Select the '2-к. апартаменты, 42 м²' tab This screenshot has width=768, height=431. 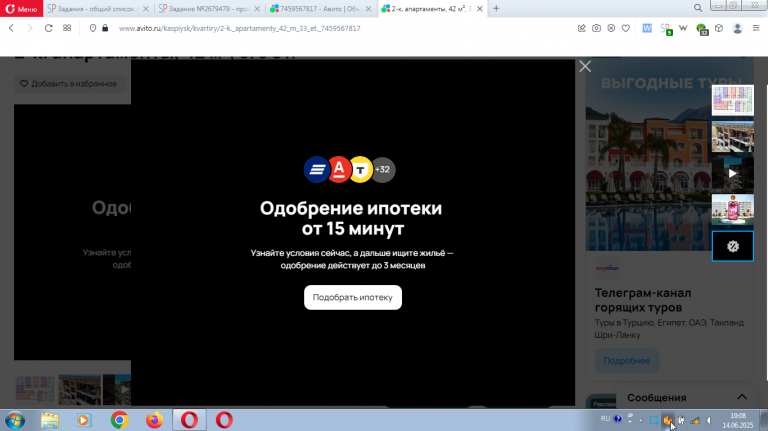click(x=432, y=8)
